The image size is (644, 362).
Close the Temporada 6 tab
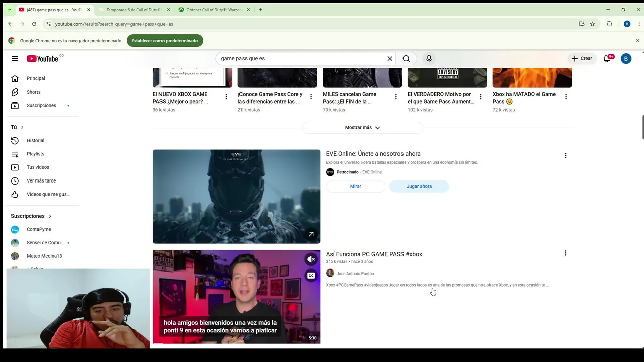point(168,10)
